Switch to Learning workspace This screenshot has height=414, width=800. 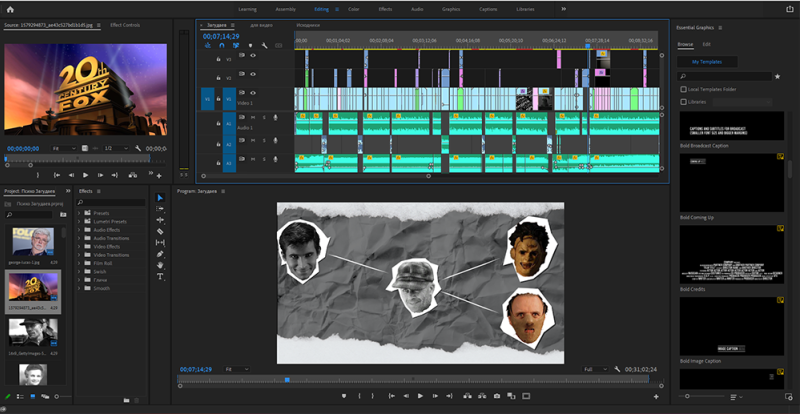point(247,9)
